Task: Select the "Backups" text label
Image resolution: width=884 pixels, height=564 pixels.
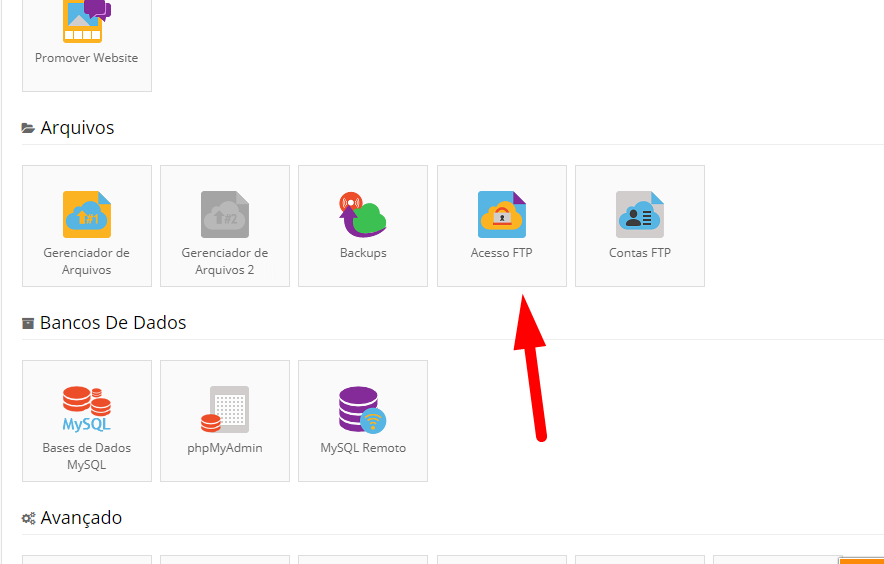Action: click(x=363, y=253)
